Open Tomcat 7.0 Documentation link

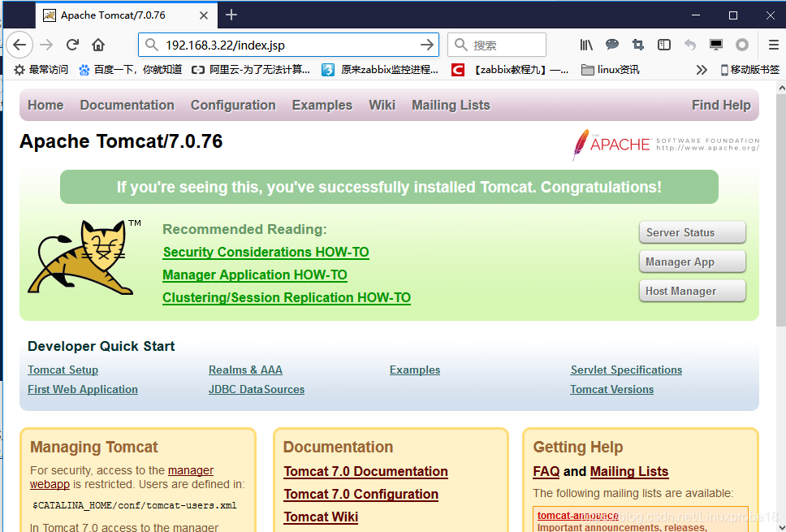click(366, 471)
